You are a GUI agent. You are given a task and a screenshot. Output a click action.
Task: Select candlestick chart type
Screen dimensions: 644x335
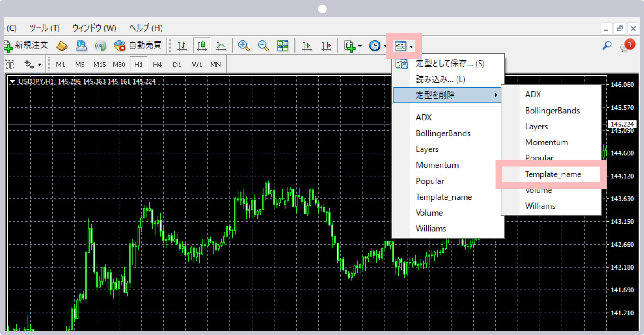point(202,46)
